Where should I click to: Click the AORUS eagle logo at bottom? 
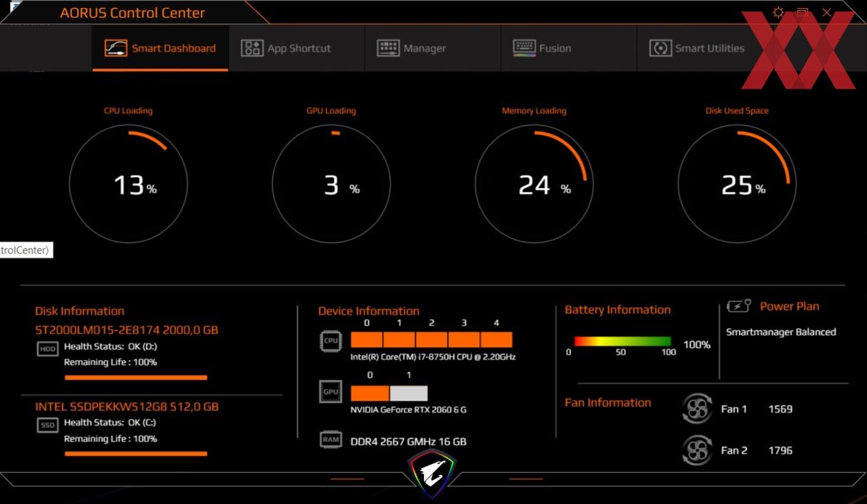(x=432, y=475)
